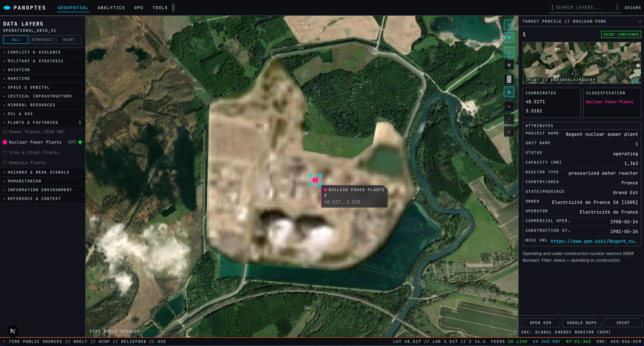The height and width of the screenshot is (346, 644).
Task: Click the dotted texture pattern map control
Action: coord(509,79)
